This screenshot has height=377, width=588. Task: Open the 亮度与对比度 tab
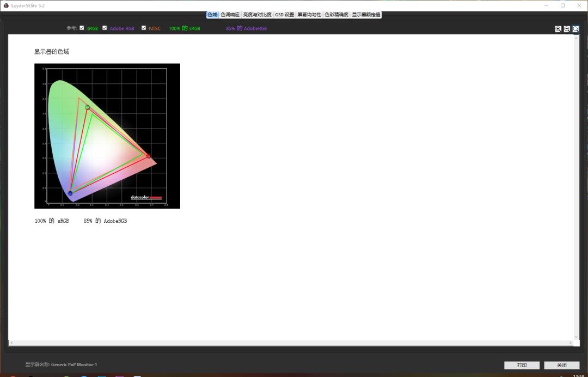point(257,15)
